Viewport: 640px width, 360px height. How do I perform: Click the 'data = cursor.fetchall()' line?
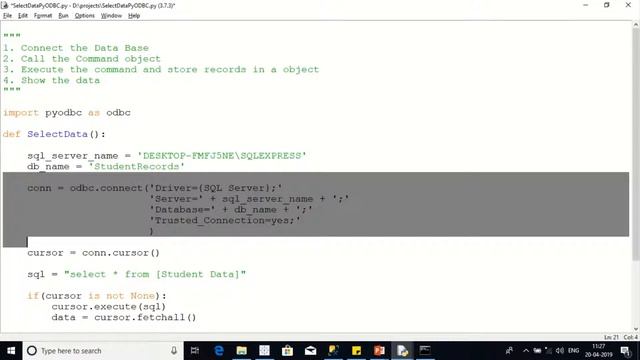pyautogui.click(x=124, y=318)
